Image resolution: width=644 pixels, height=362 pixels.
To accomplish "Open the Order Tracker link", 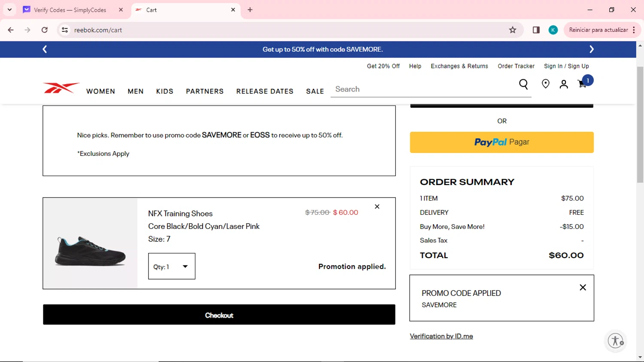I will click(516, 66).
